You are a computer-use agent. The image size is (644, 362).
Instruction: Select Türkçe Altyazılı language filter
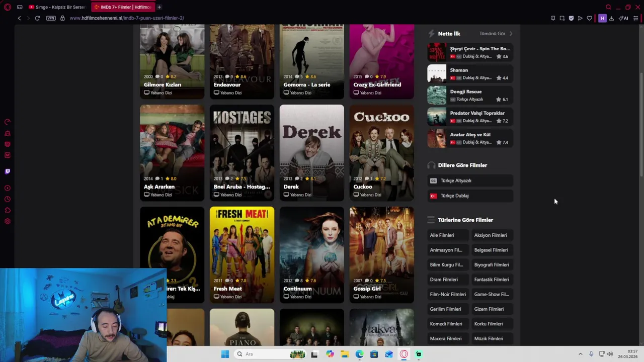click(470, 180)
